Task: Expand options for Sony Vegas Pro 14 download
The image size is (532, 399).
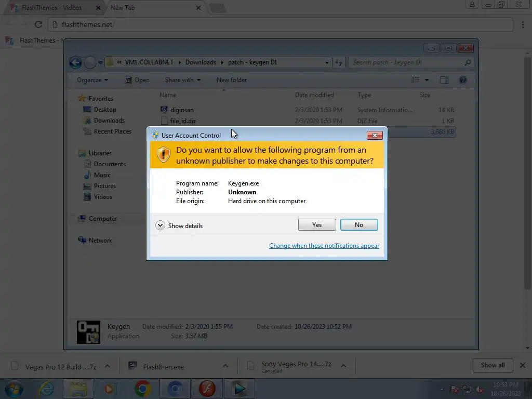Action: [x=343, y=366]
